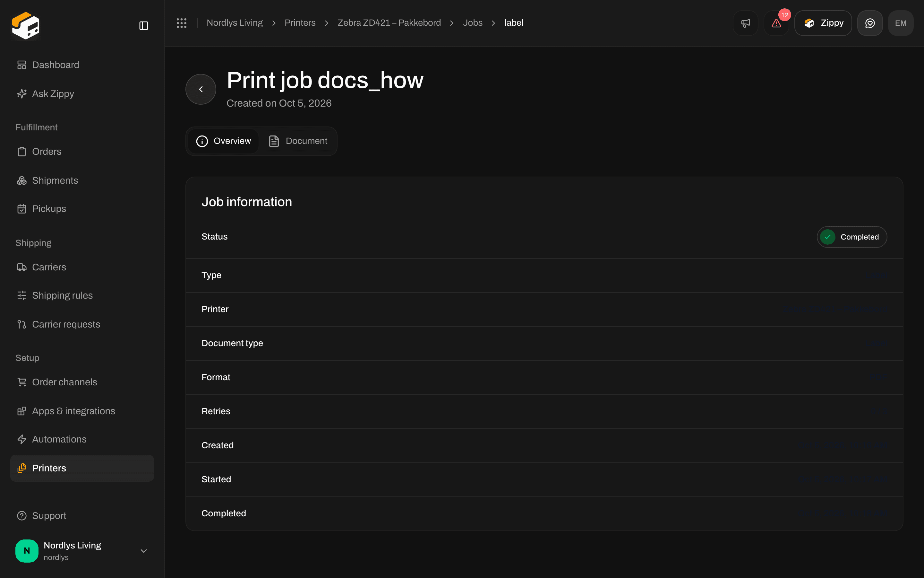Open the apps grid menu icon
The width and height of the screenshot is (924, 578).
[x=181, y=23]
